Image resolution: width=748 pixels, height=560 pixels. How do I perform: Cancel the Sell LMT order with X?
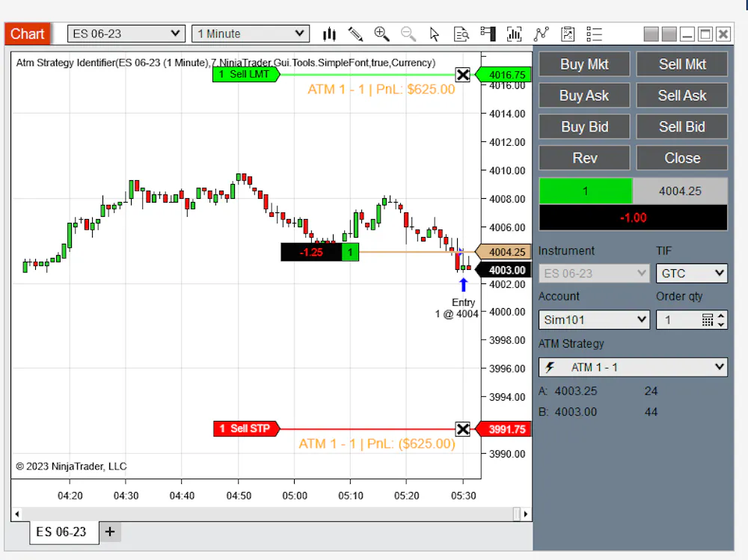pos(463,75)
